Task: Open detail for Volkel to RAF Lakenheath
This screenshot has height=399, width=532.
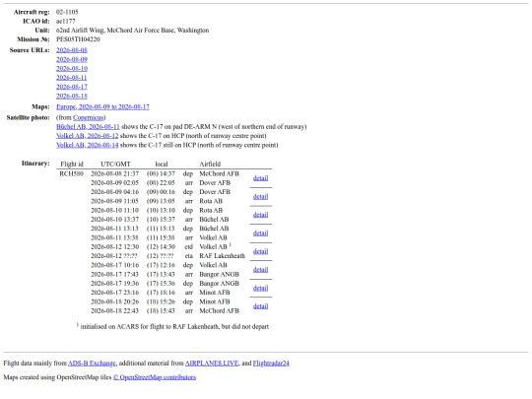Action: [260, 251]
